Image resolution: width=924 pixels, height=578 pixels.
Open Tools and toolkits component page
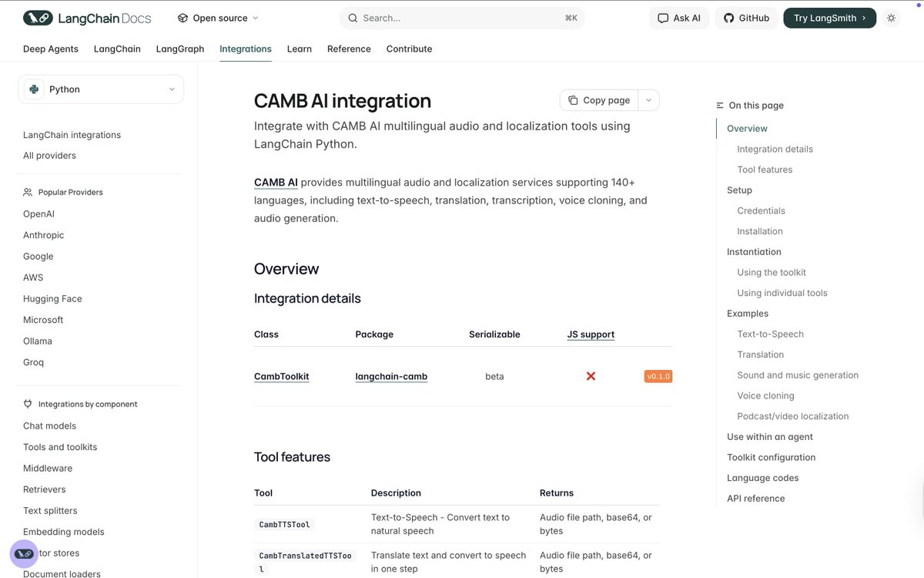coord(60,447)
